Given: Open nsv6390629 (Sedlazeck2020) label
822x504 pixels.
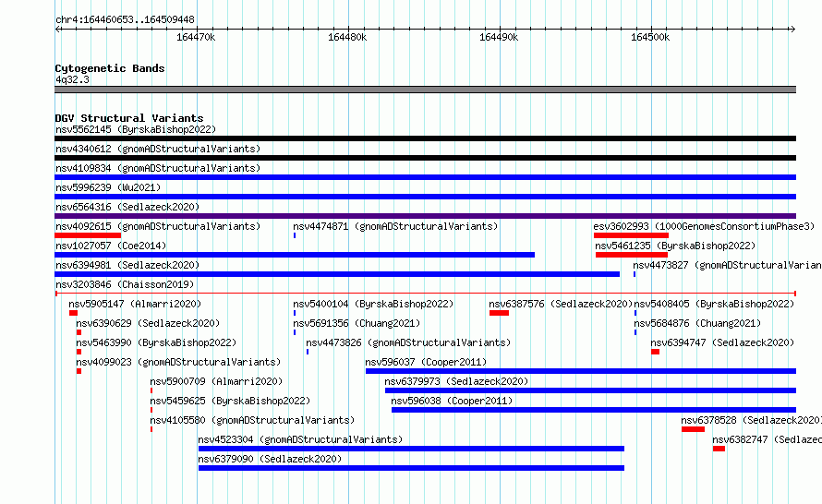Looking at the screenshot, I should coord(148,323).
